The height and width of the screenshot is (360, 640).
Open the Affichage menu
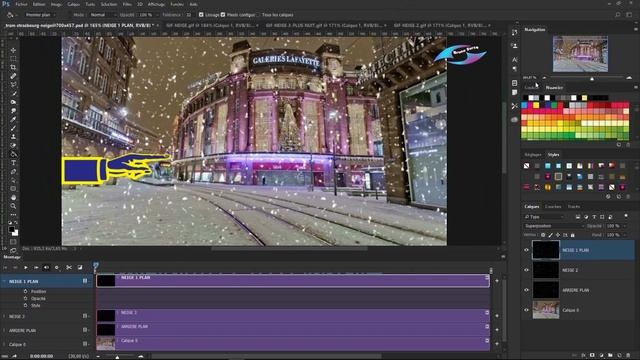[156, 4]
